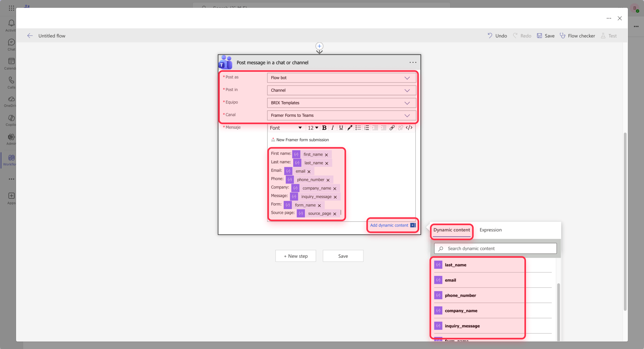Open the action's three-dot menu
644x349 pixels.
pos(413,62)
